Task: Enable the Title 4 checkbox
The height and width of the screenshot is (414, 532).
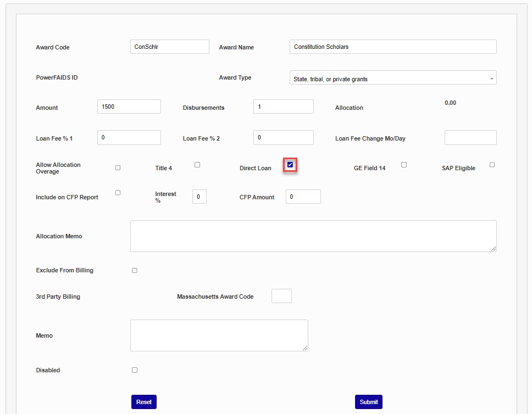Action: (x=197, y=165)
